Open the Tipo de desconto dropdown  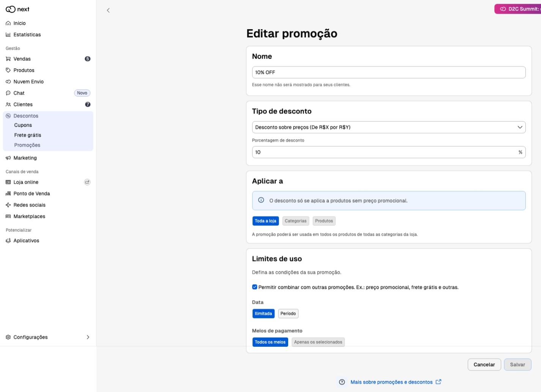[389, 127]
